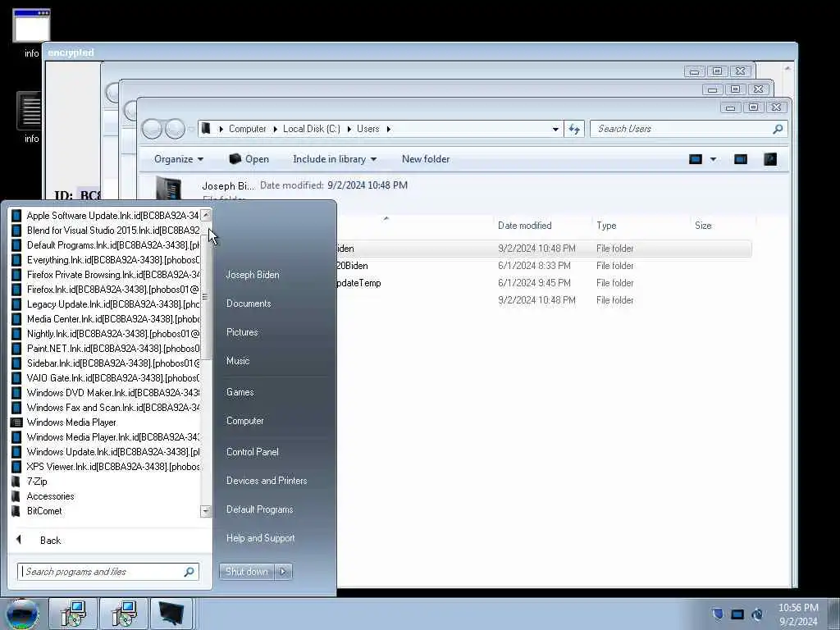Toggle the preview pane button
This screenshot has width=840, height=630.
pyautogui.click(x=741, y=159)
